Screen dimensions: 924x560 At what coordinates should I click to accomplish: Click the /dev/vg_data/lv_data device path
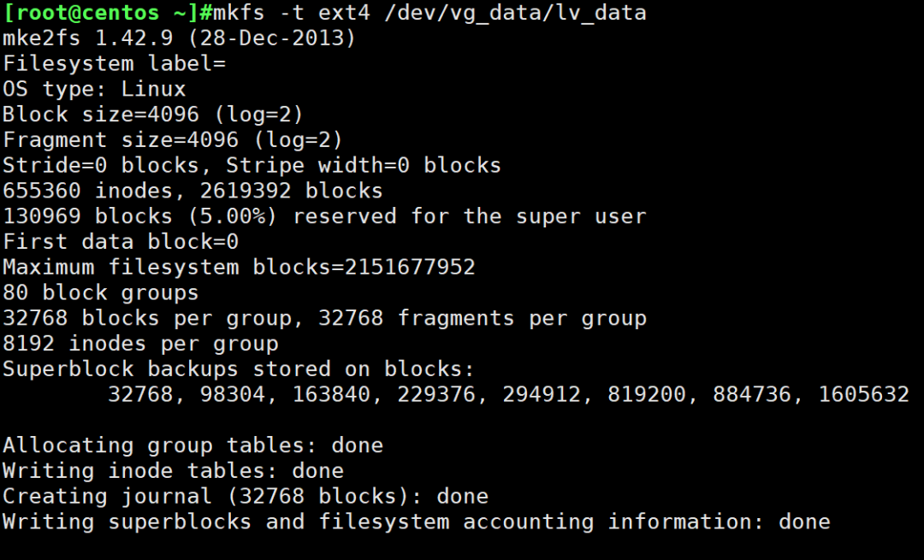[x=515, y=13]
